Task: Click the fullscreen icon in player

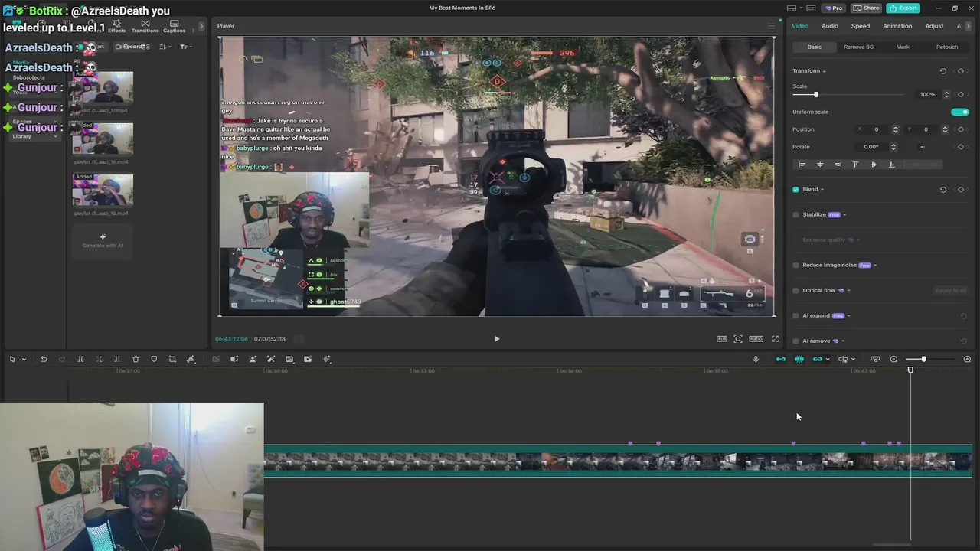Action: [x=775, y=338]
